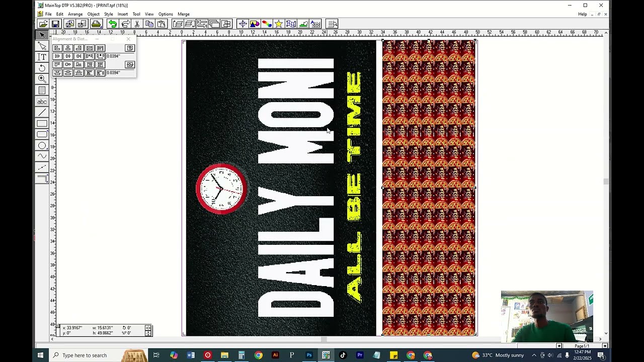644x362 pixels.
Task: Select the abc text box tool
Action: point(42,102)
